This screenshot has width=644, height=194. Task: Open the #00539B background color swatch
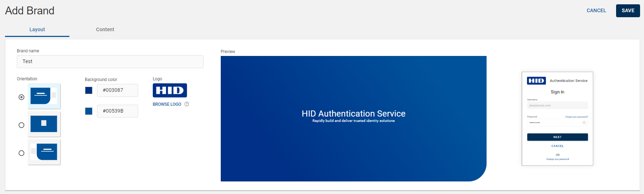(89, 111)
